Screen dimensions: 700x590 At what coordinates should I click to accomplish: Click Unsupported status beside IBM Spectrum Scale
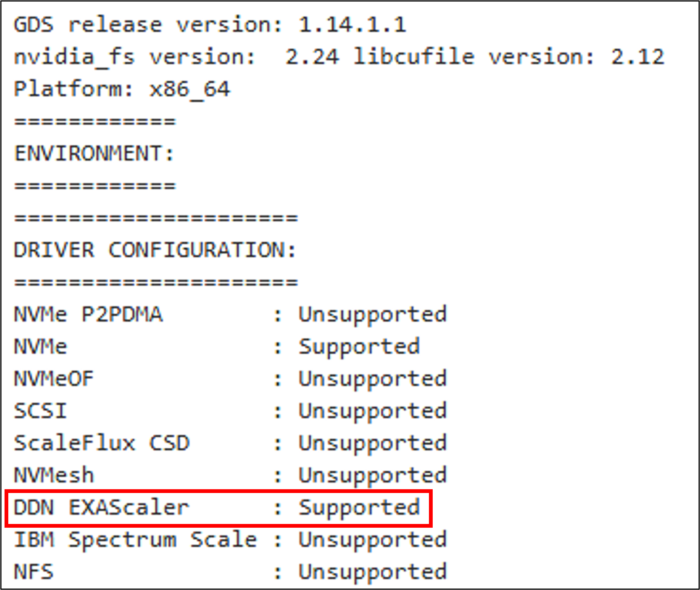click(x=372, y=539)
